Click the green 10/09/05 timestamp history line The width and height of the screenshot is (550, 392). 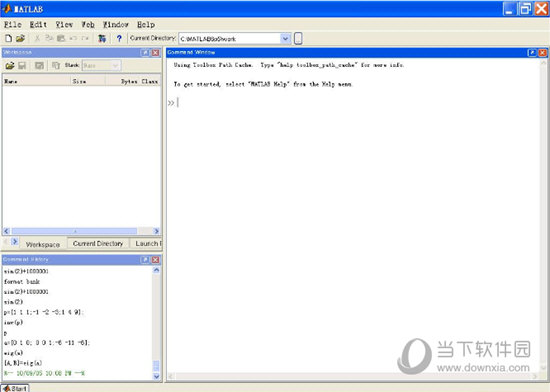(45, 373)
